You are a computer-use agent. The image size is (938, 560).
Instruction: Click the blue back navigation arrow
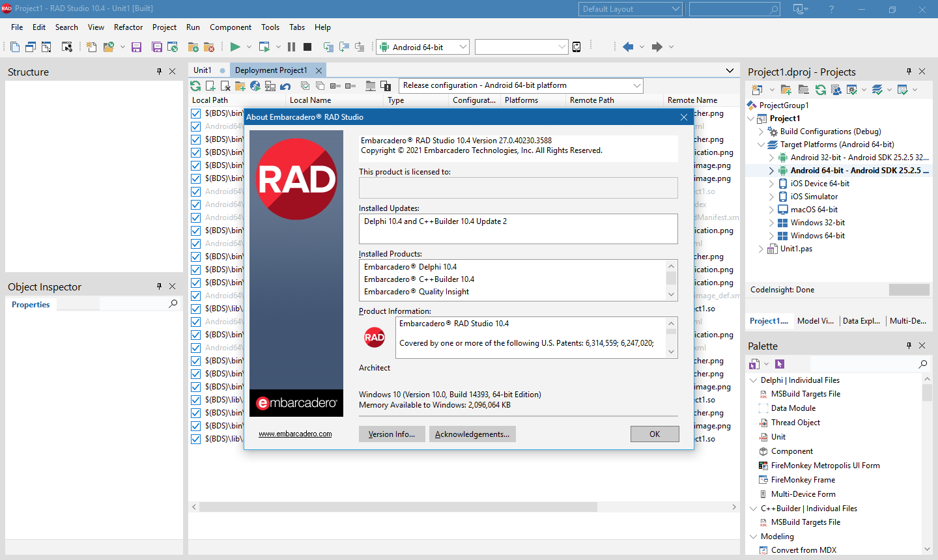628,47
